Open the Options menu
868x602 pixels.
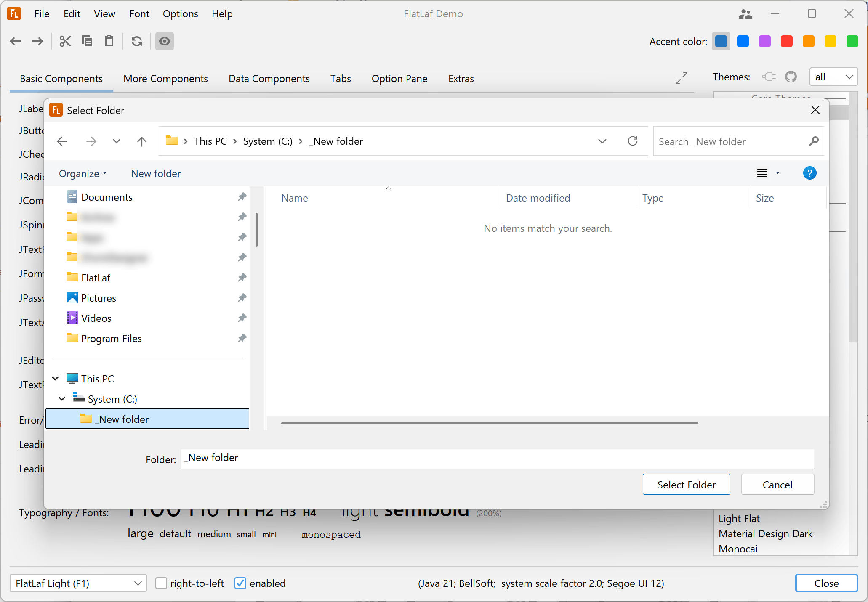(181, 14)
